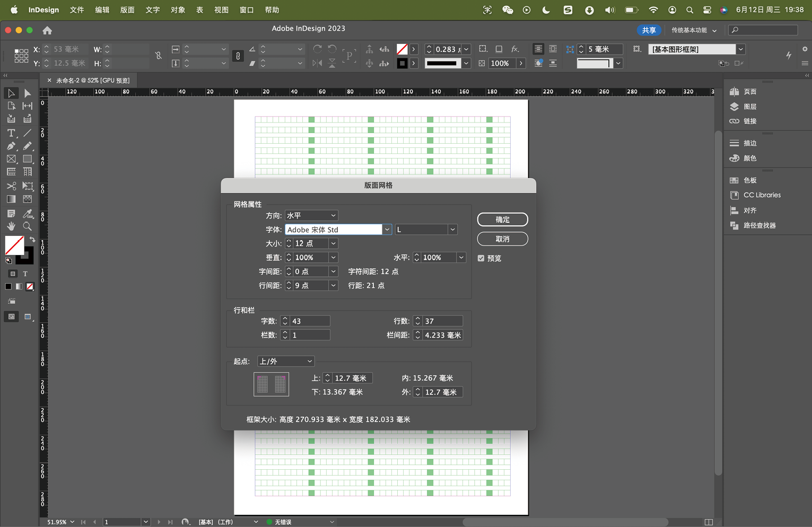Screen dimensions: 812x527
Task: Click the home icon in title bar
Action: 47,30
